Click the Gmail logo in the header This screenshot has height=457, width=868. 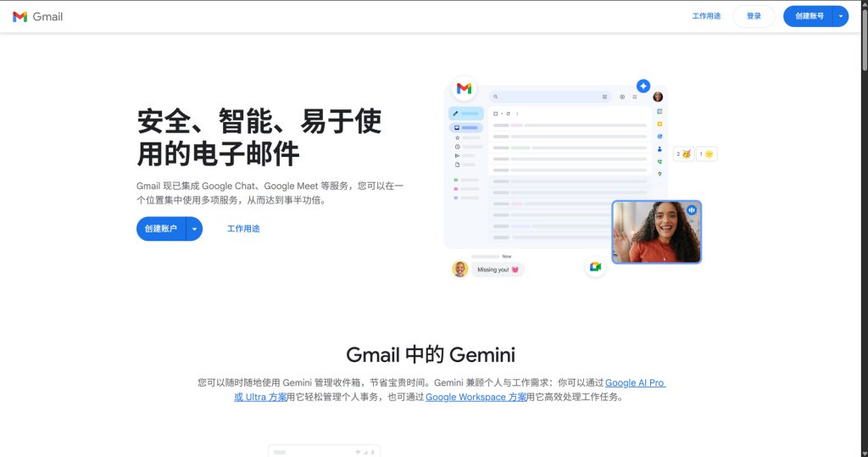38,17
